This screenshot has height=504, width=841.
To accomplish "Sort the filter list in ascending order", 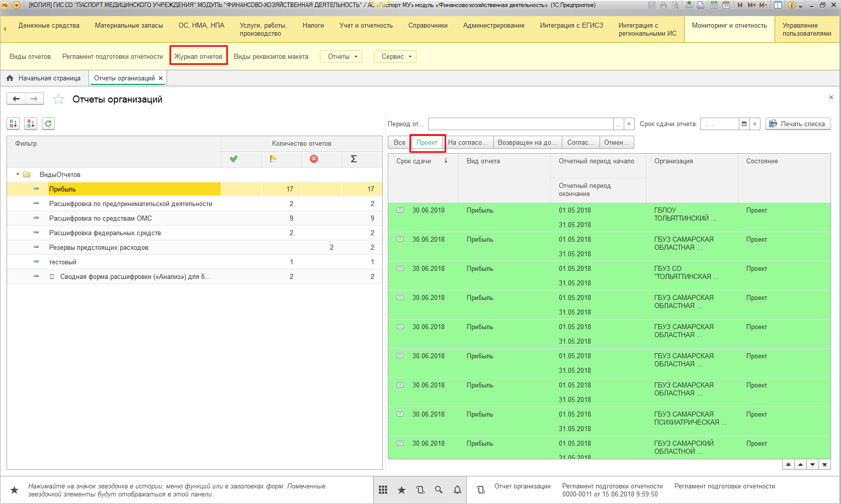I will click(x=13, y=124).
